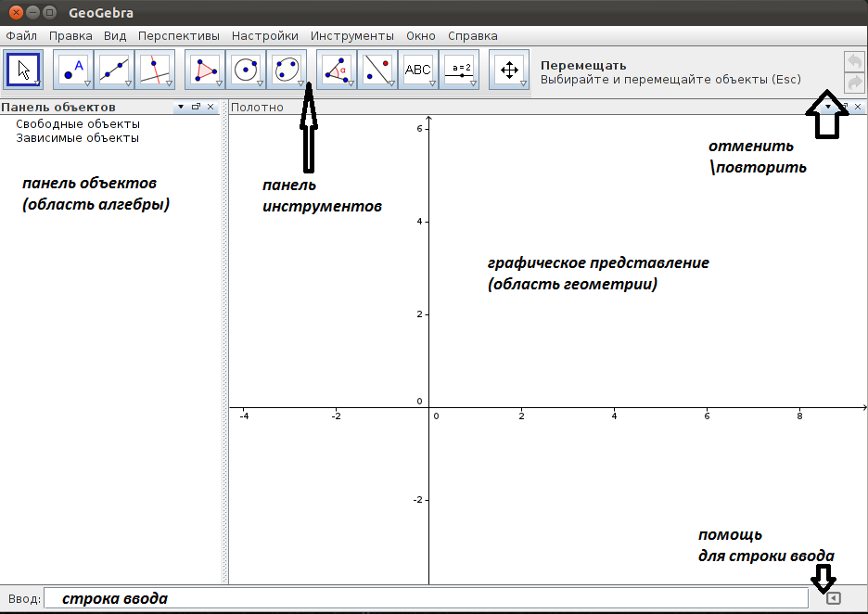The width and height of the screenshot is (868, 614).
Task: Open input help arrow beside input bar
Action: point(833,599)
